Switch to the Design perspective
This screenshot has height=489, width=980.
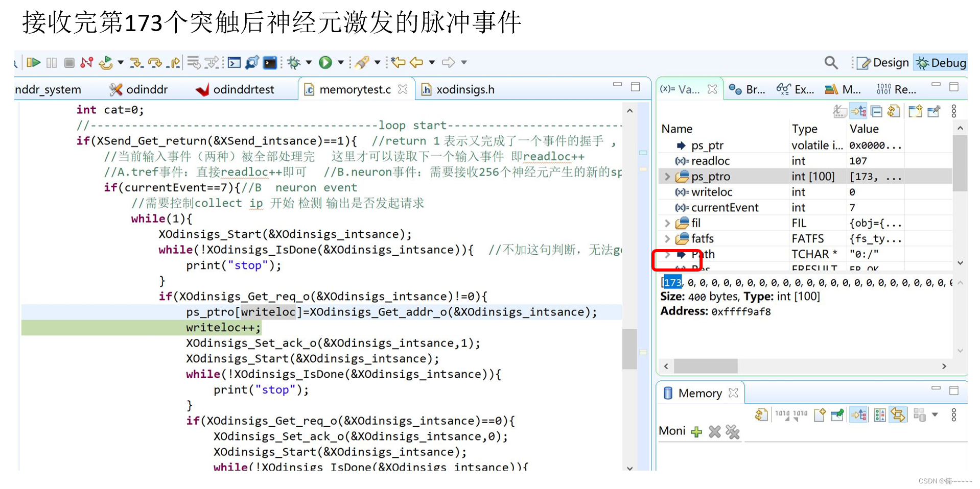[882, 63]
